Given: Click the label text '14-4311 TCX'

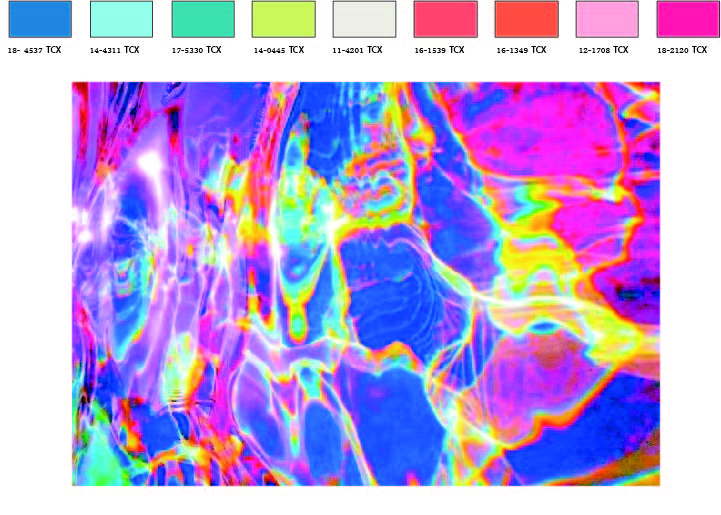Looking at the screenshot, I should (114, 50).
